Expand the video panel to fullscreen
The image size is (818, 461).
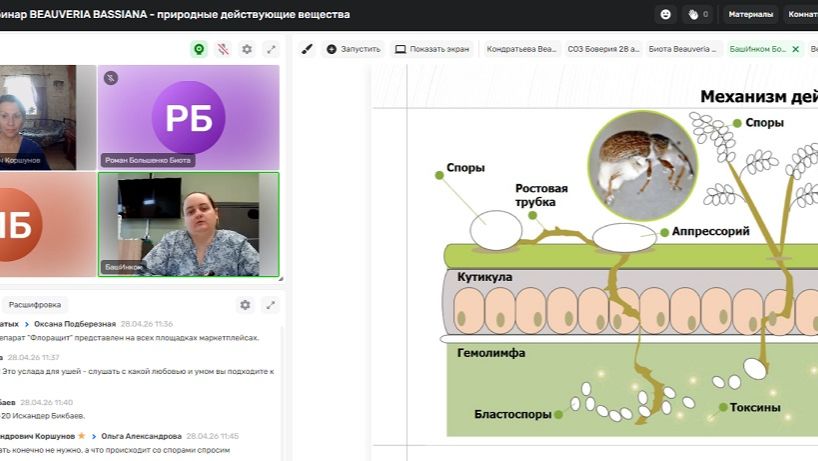click(x=271, y=49)
